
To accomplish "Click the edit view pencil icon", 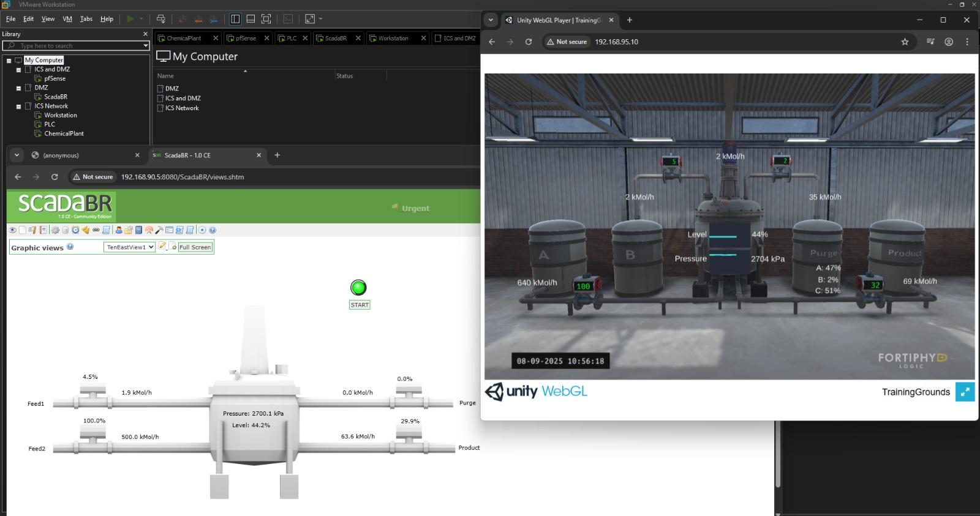I will tap(162, 246).
